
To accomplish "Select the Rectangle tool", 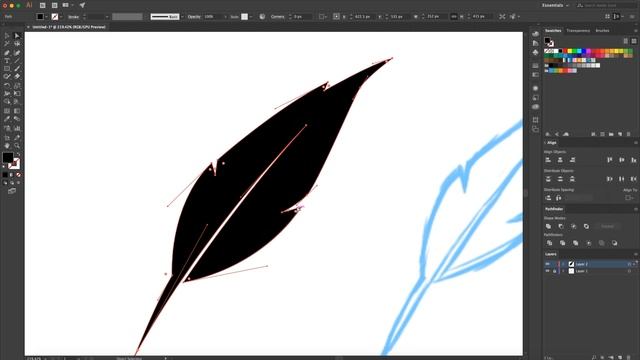I will click(x=7, y=69).
